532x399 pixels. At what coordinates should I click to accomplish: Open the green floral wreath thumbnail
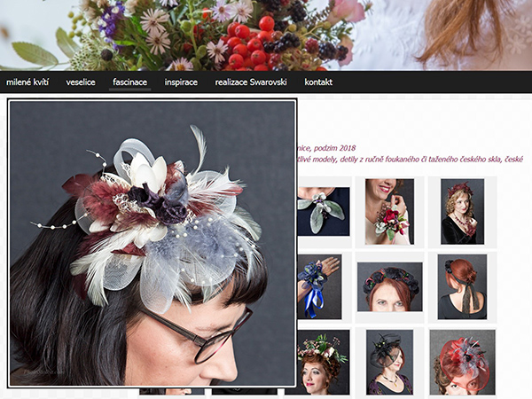pyautogui.click(x=324, y=362)
